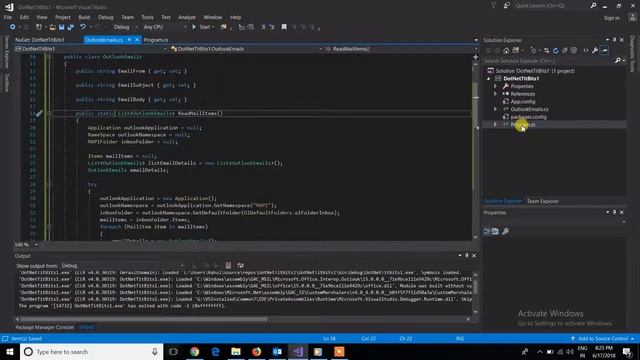
Task: Click the Home icon in Solution Explorer
Action: 506,51
